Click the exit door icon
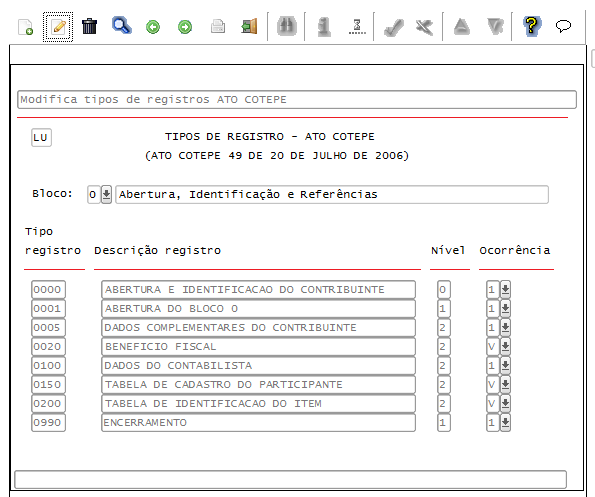Viewport: 595px width, 497px height. 249,26
